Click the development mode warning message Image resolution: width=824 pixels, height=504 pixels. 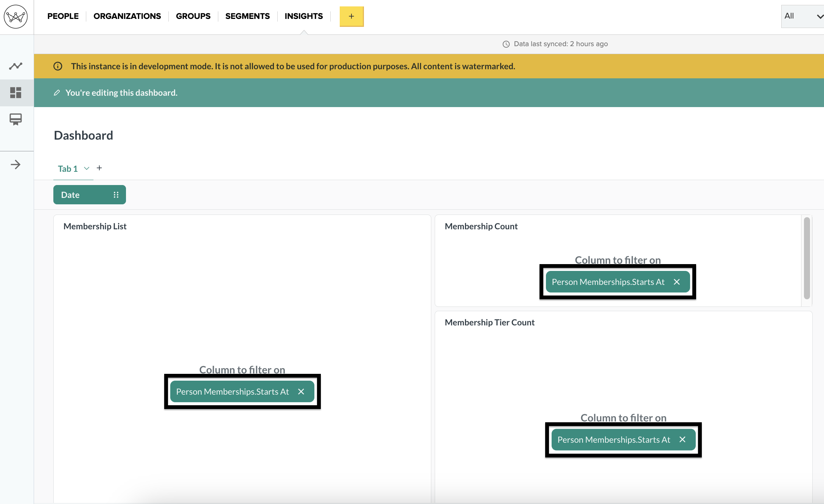(293, 66)
